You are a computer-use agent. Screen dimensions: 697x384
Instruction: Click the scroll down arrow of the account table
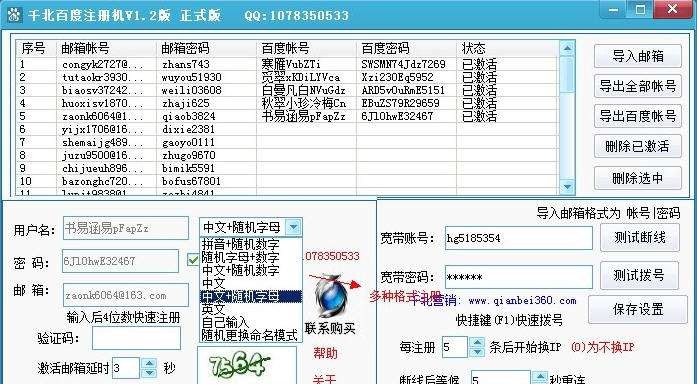tap(567, 187)
